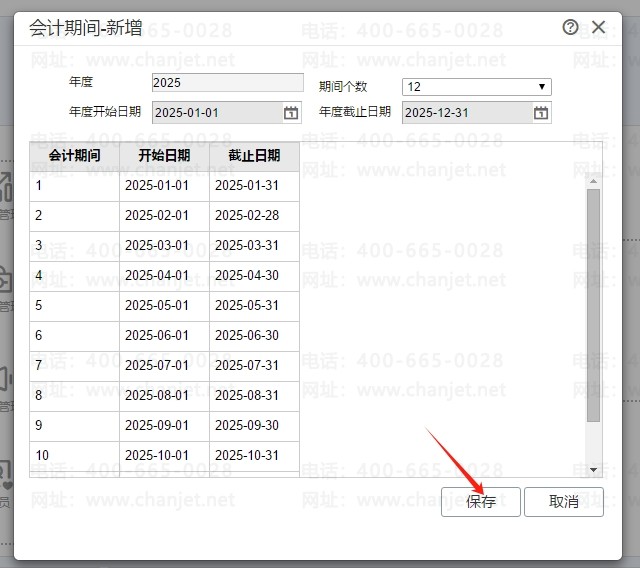Click start date cell 2025-08-01

(x=164, y=396)
